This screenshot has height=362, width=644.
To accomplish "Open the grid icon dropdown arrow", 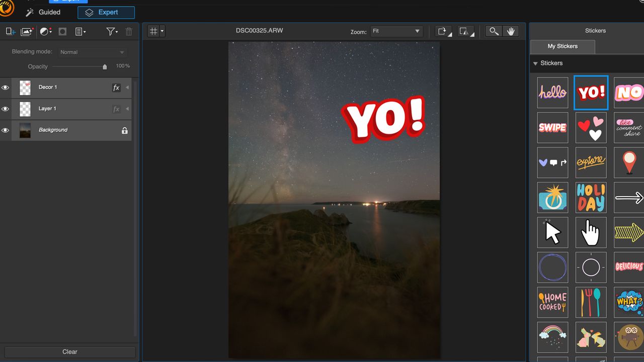I will pyautogui.click(x=162, y=32).
